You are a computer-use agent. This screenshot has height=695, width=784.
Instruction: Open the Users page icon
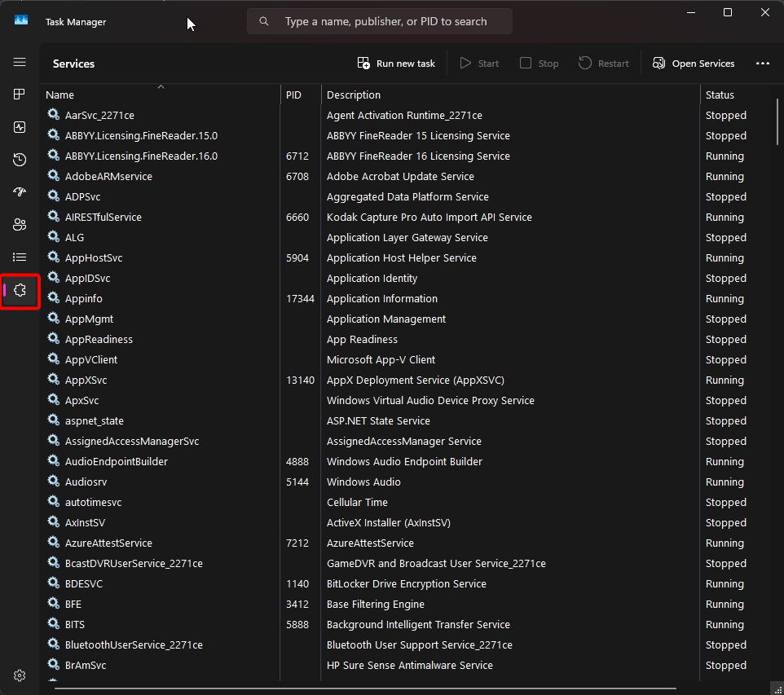click(x=20, y=225)
